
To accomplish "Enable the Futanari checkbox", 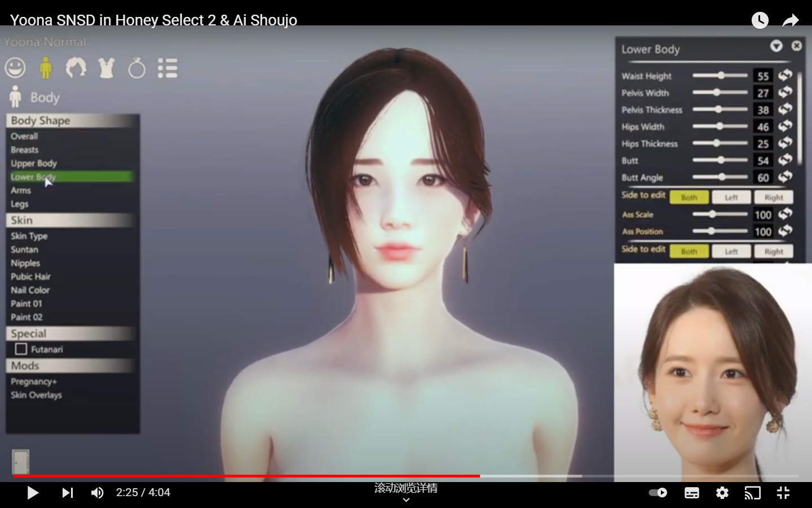I will click(x=21, y=349).
